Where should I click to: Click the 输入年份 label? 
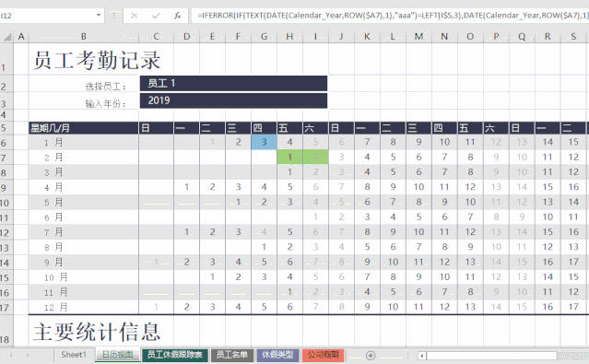click(x=106, y=104)
